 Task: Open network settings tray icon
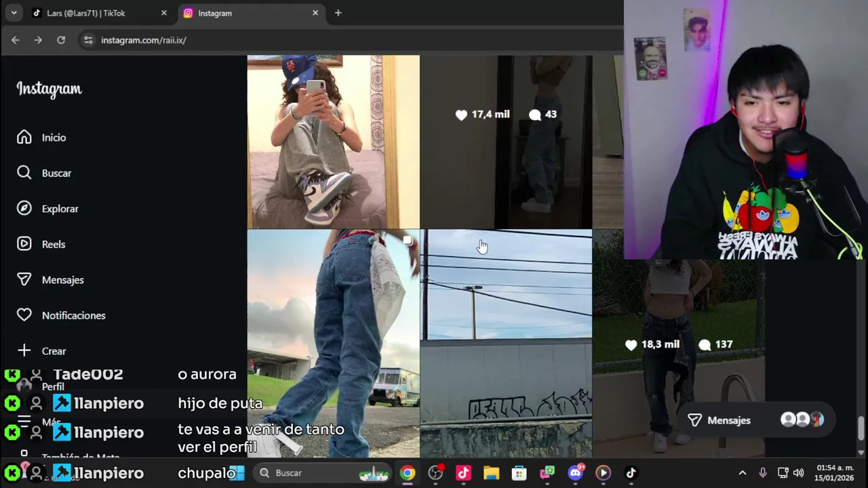tap(783, 473)
